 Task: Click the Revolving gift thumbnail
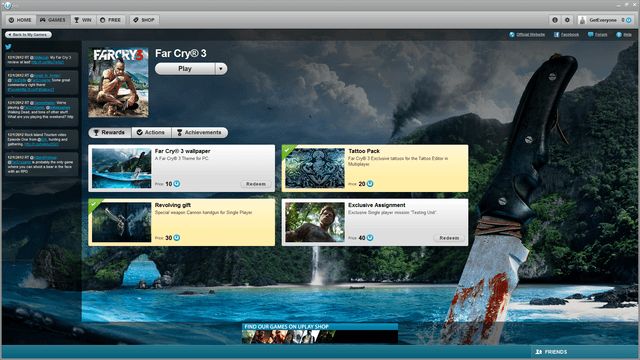tap(122, 222)
